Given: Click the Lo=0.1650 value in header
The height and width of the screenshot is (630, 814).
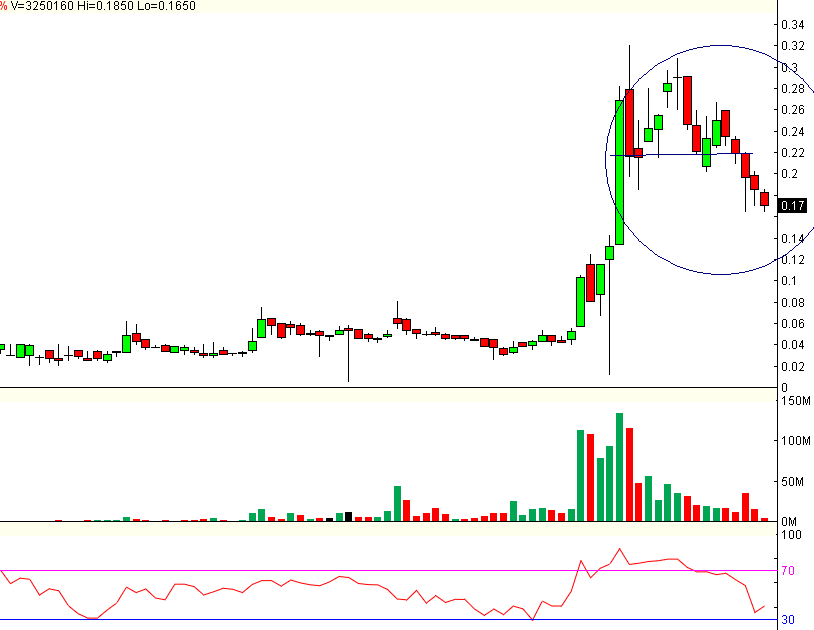Looking at the screenshot, I should pos(167,6).
